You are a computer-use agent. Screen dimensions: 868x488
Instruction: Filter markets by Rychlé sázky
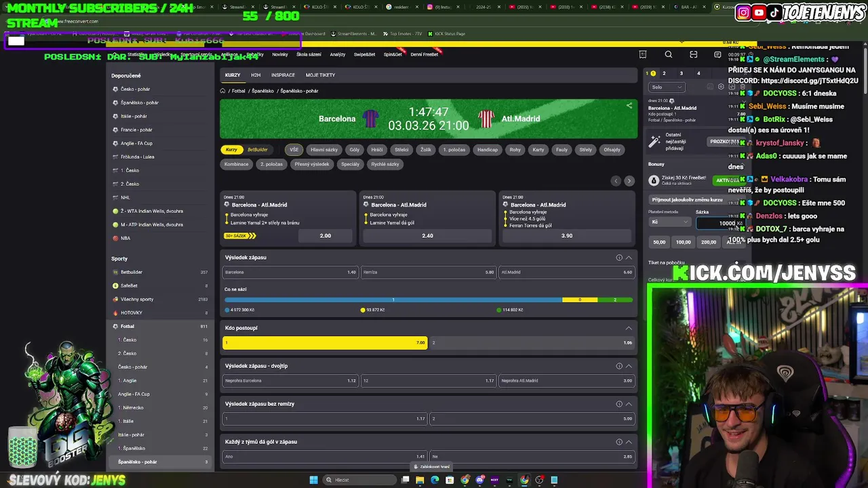[x=385, y=164]
